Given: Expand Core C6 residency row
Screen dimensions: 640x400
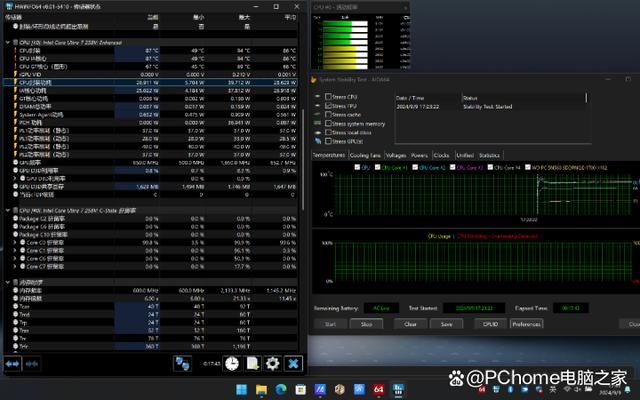Looking at the screenshot, I should tap(15, 258).
